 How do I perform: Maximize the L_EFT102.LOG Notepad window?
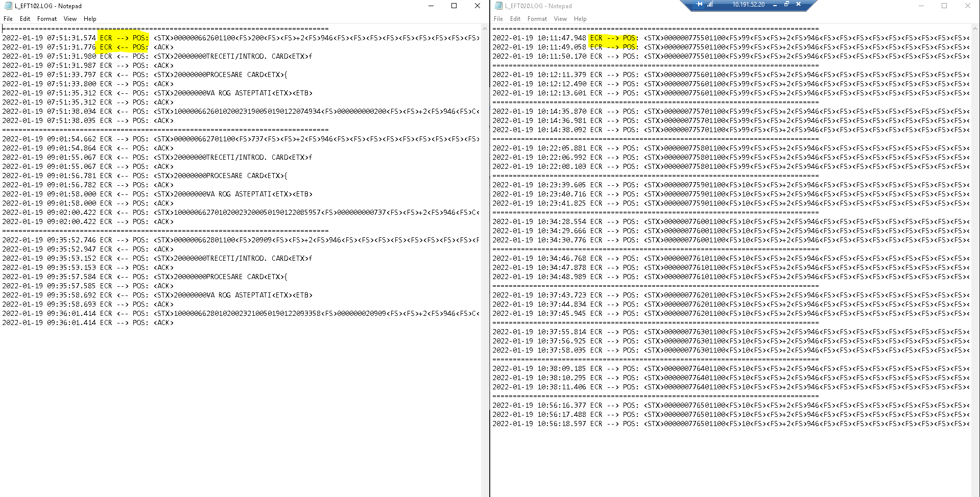pos(454,6)
